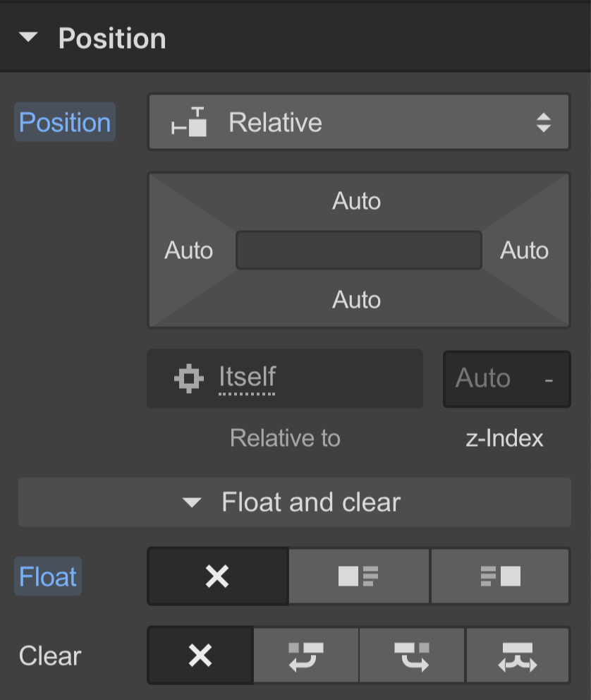This screenshot has height=700, width=591.
Task: Apply clear both using the double-arrow icon
Action: pyautogui.click(x=517, y=656)
